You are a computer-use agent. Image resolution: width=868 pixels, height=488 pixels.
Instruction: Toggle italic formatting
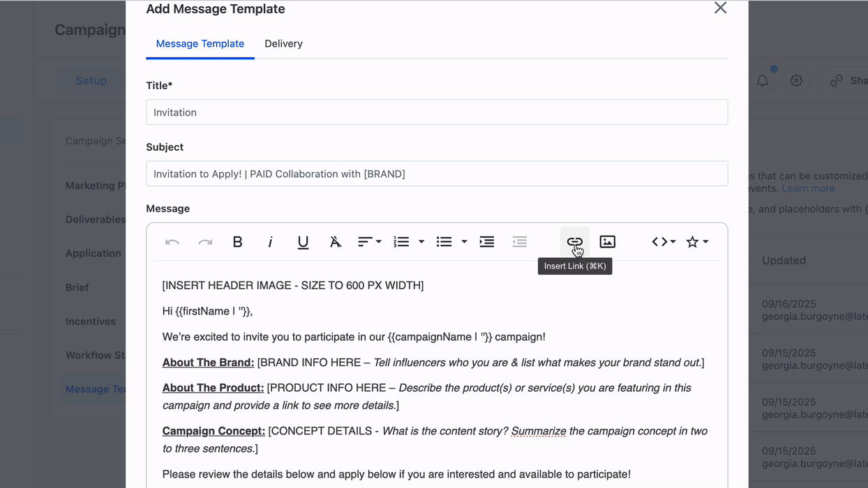coord(270,242)
